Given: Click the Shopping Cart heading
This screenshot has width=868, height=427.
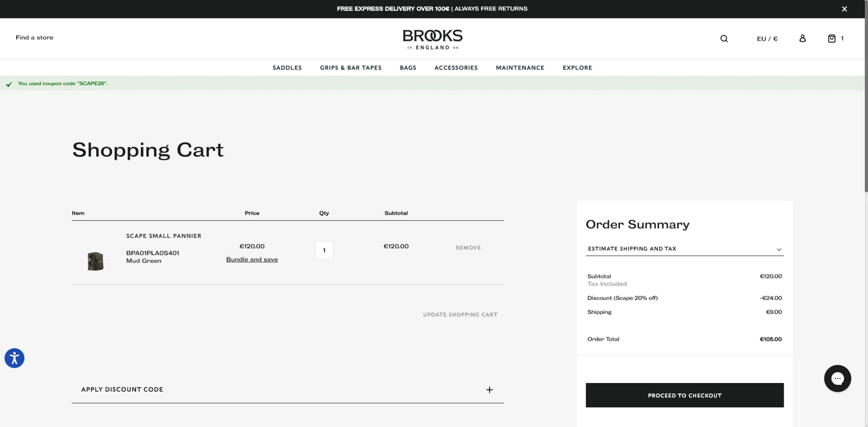Looking at the screenshot, I should coord(148,150).
